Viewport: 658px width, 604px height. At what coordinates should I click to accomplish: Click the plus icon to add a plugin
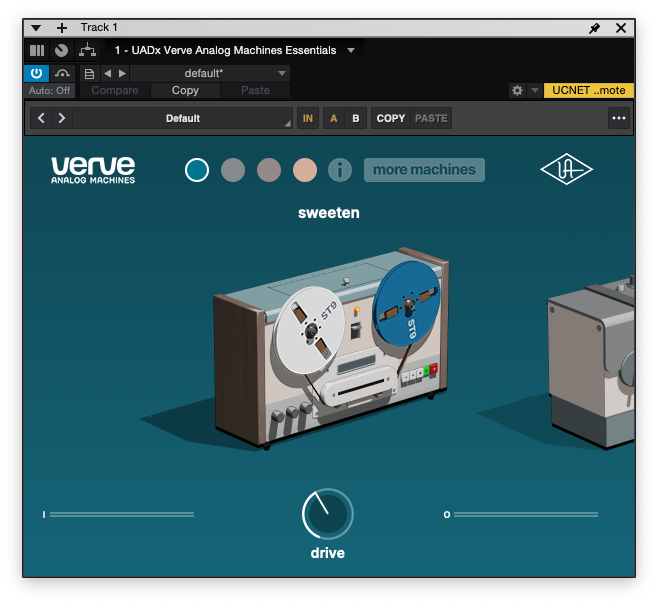62,28
